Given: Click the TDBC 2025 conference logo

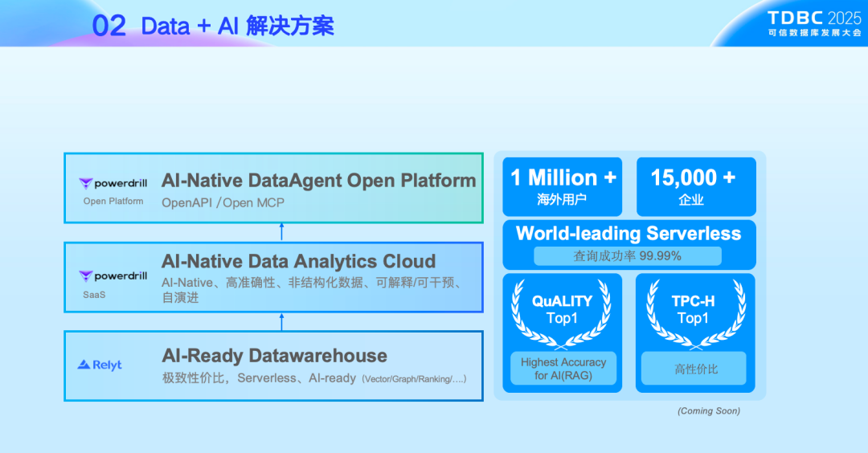Looking at the screenshot, I should 814,24.
